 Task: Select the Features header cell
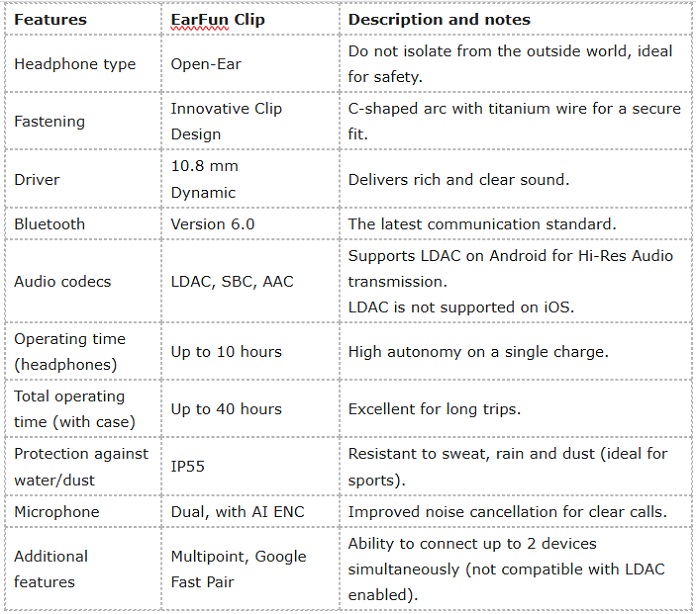[x=83, y=20]
